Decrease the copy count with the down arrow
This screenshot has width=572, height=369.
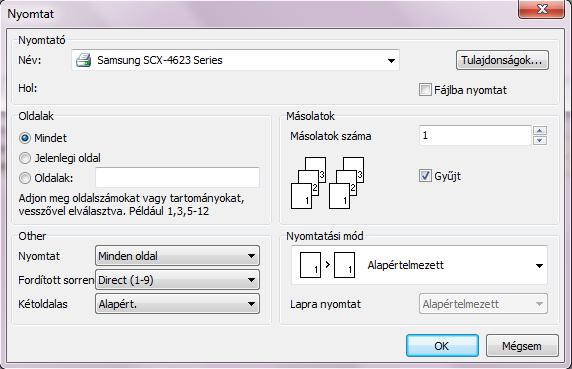540,140
